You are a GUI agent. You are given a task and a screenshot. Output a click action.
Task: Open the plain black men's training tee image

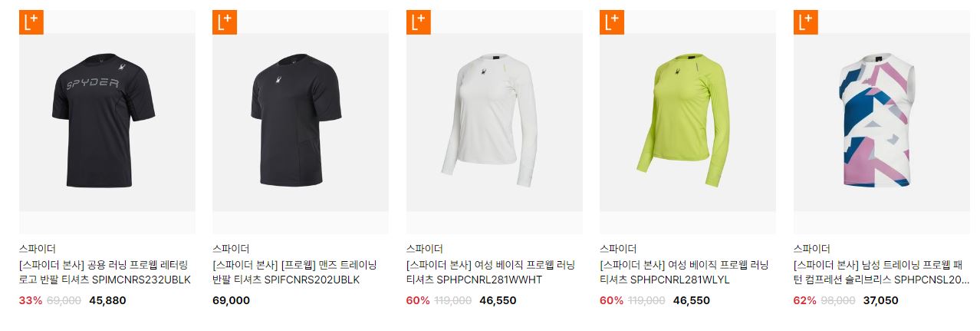click(301, 122)
